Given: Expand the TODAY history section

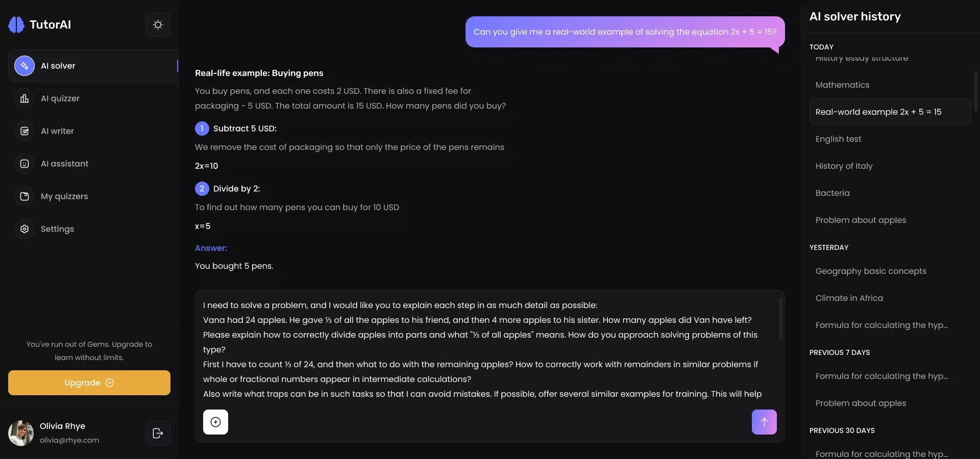Looking at the screenshot, I should tap(821, 46).
